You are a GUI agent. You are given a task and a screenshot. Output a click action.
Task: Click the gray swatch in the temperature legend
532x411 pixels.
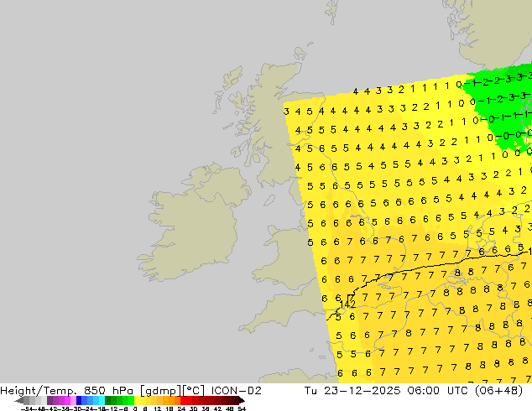(27, 400)
